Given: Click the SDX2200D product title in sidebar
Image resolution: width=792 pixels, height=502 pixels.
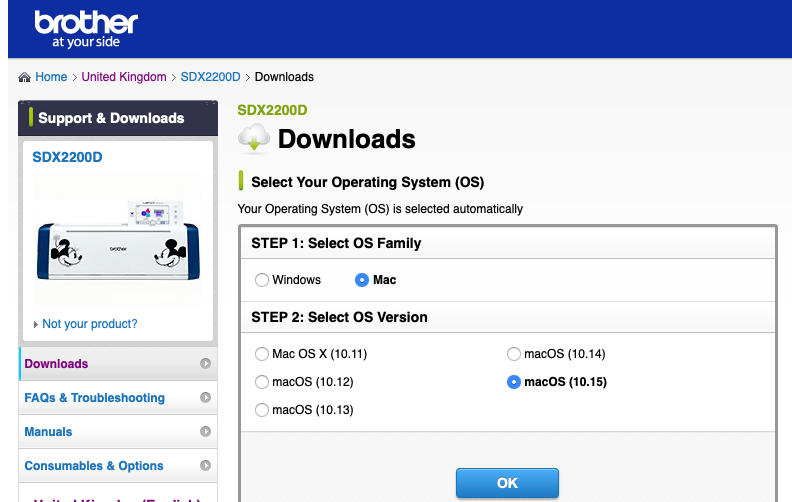Looking at the screenshot, I should (67, 157).
